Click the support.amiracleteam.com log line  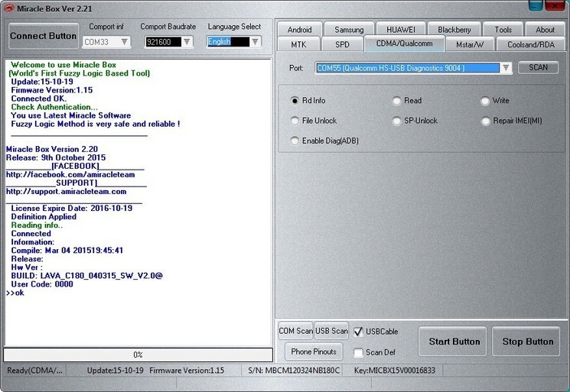click(66, 191)
